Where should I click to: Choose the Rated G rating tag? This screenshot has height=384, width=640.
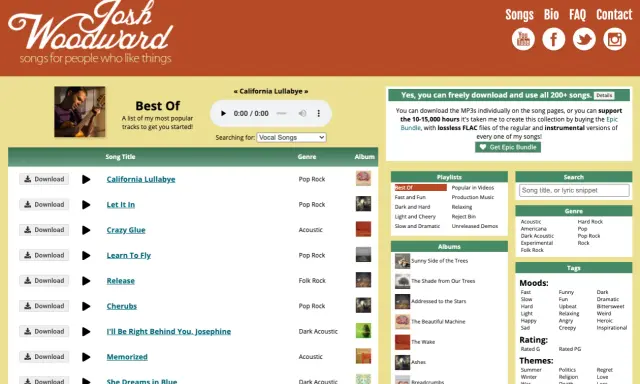point(530,349)
